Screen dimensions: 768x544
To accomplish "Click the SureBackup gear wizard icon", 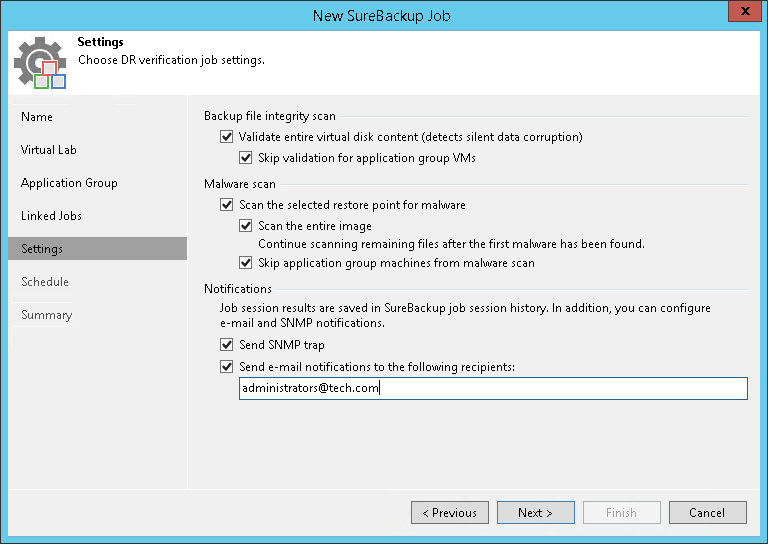I will point(40,63).
